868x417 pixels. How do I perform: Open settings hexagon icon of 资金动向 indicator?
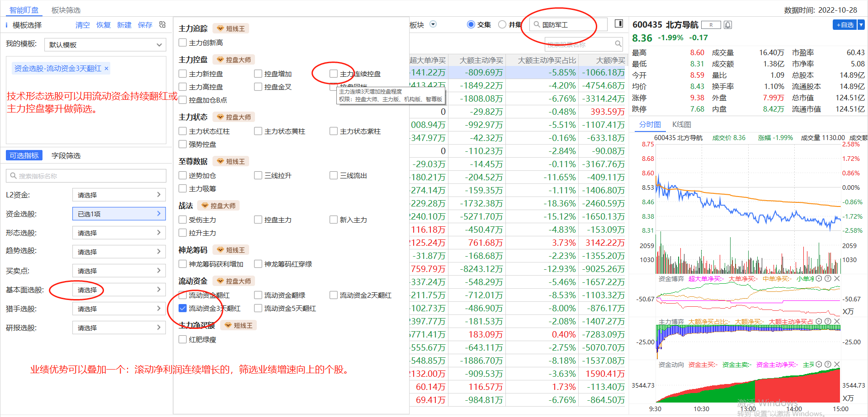(x=819, y=364)
